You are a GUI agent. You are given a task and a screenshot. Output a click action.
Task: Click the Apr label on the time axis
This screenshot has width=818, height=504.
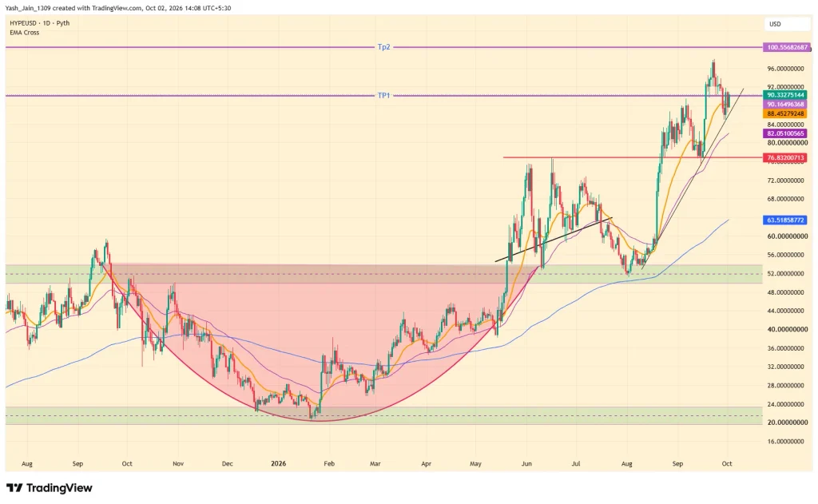click(x=427, y=463)
